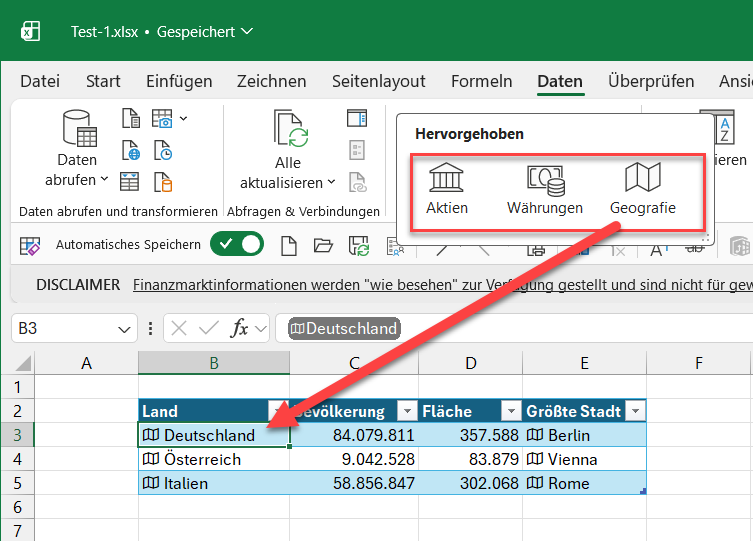Expand the Name Box dropdown arrow
753x541 pixels.
[x=125, y=329]
